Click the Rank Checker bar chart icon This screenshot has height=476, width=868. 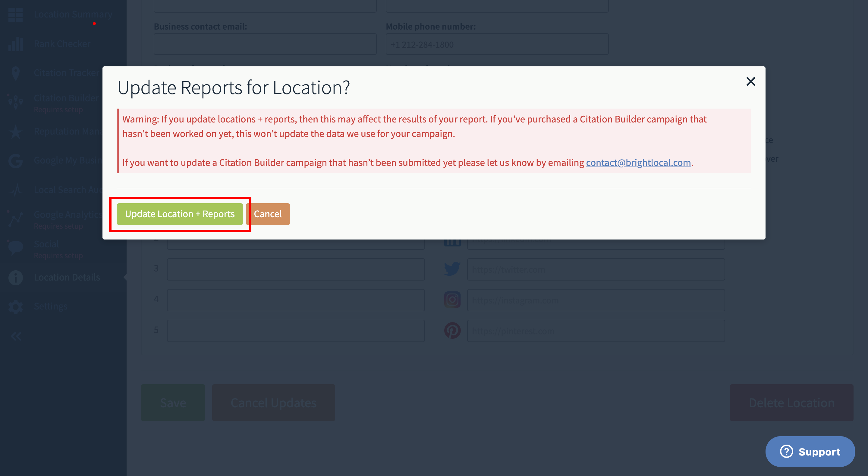[15, 44]
